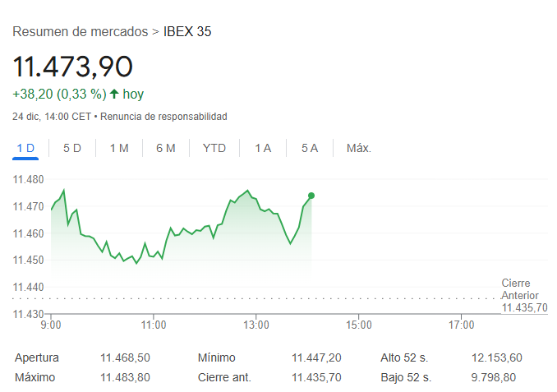Viewport: 557px width, 392px height.
Task: Click the Cierre Anterior chart label
Action: point(520,289)
